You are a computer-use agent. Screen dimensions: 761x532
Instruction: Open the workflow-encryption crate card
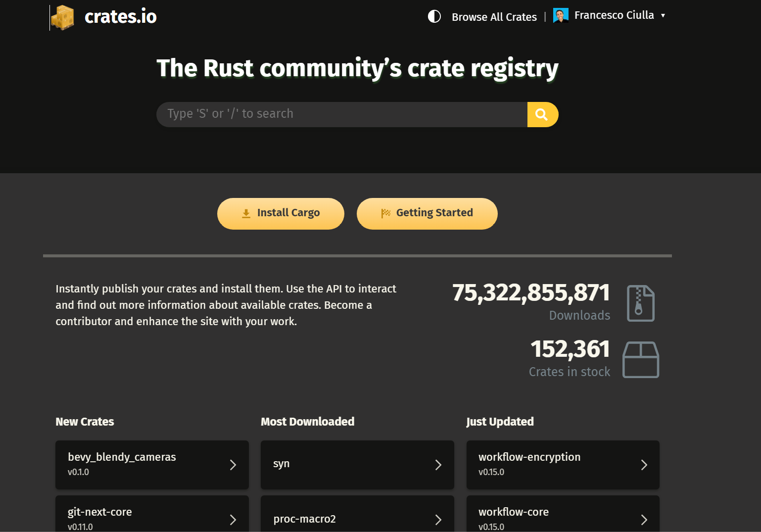563,465
